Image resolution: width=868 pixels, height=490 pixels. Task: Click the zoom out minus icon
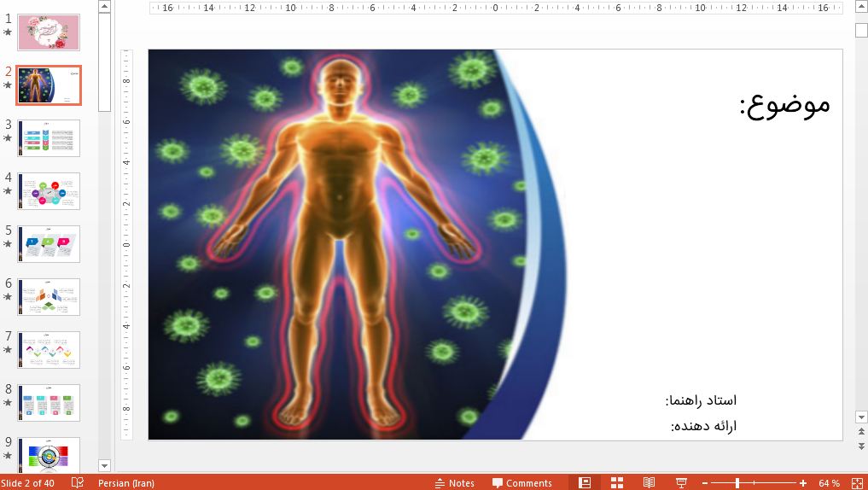pos(705,483)
